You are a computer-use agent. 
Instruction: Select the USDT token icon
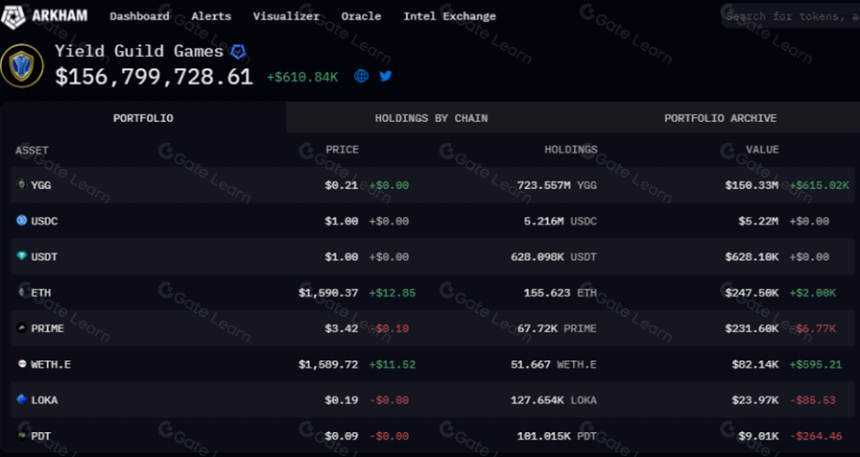(22, 256)
